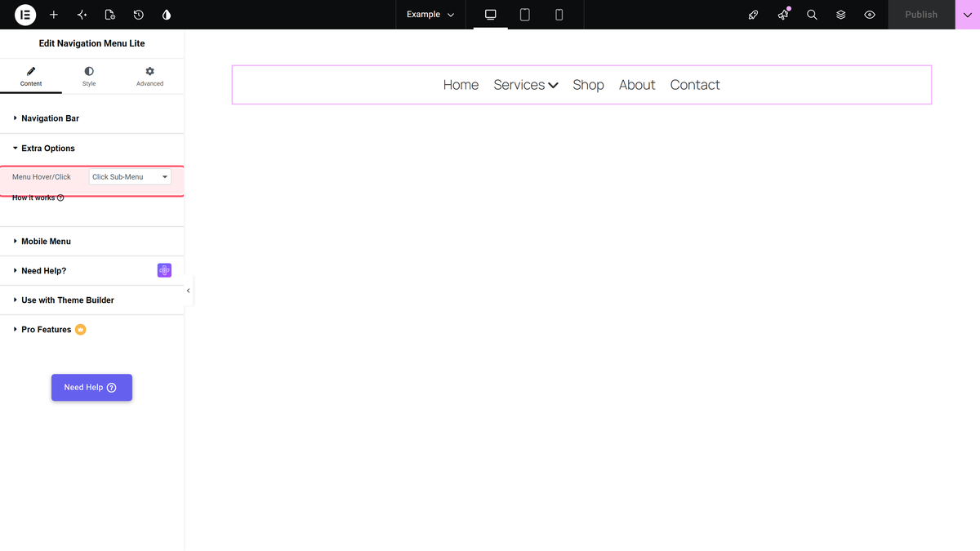
Task: Open the page settings document icon
Action: [110, 15]
